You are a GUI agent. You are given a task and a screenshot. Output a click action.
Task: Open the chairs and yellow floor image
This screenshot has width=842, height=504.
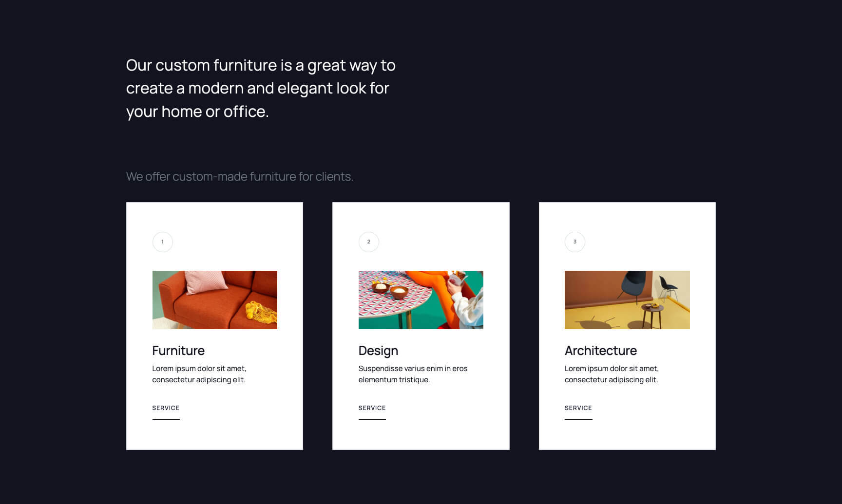pyautogui.click(x=627, y=300)
